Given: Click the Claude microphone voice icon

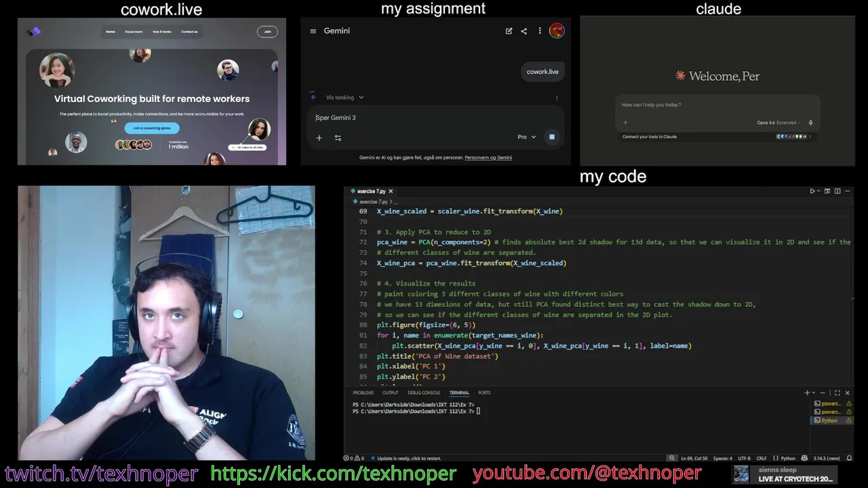Looking at the screenshot, I should click(x=810, y=123).
